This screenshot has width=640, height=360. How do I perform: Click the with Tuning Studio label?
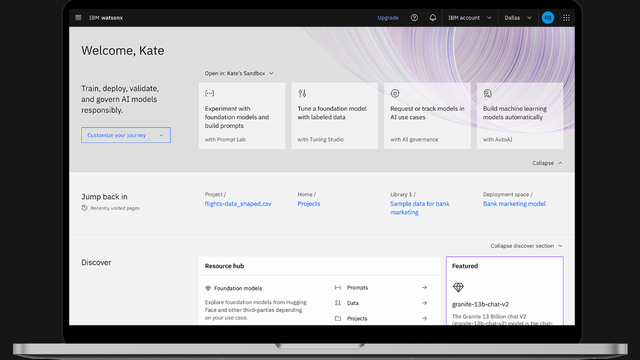[x=320, y=140]
